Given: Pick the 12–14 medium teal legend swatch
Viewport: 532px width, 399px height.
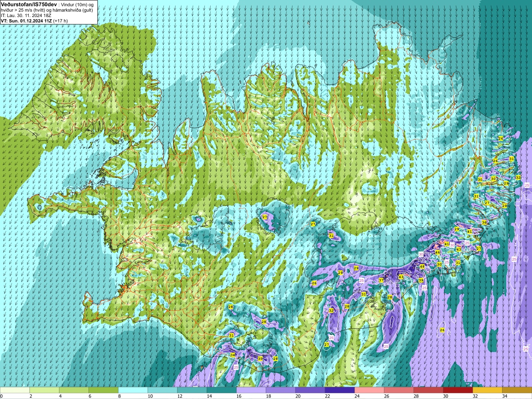Looking at the screenshot, I should pyautogui.click(x=192, y=390).
